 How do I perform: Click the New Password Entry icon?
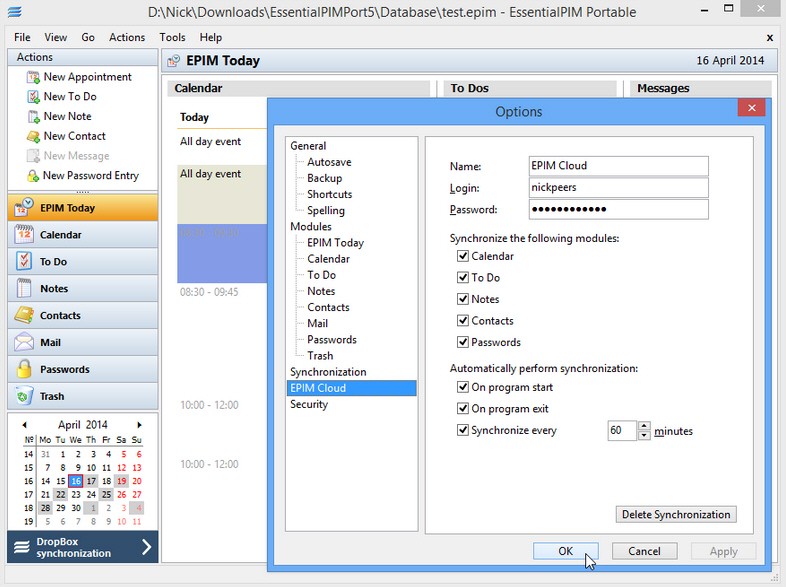[33, 176]
